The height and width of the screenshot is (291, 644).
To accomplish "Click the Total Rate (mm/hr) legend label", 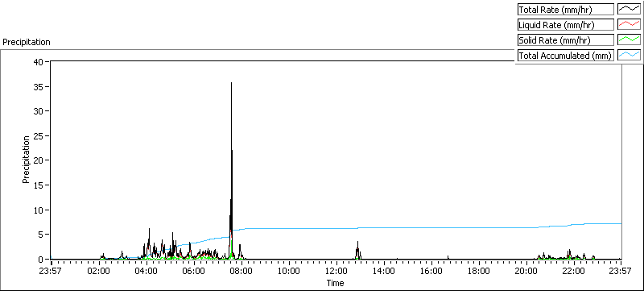I will tap(565, 10).
